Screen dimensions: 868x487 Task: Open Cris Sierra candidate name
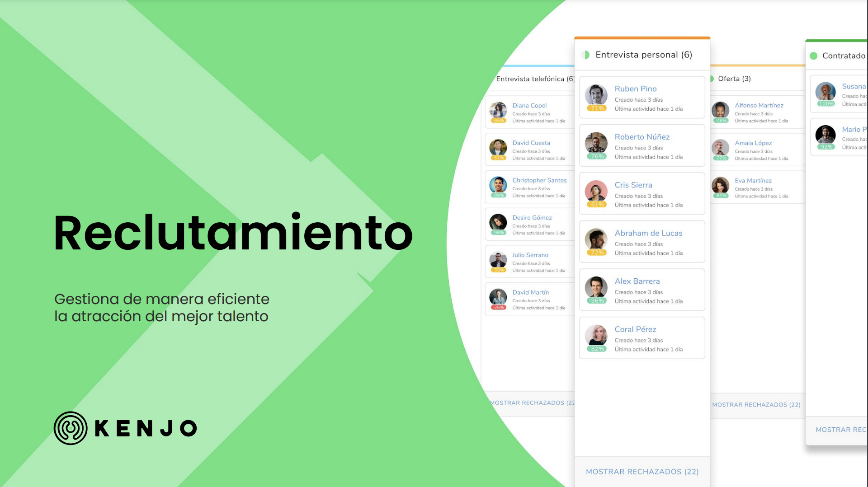pos(633,185)
